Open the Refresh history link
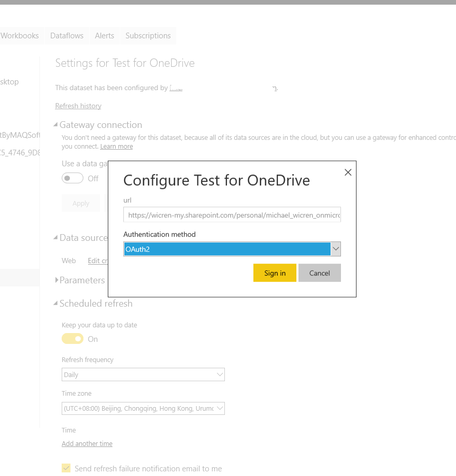This screenshot has width=456, height=476. (x=78, y=106)
